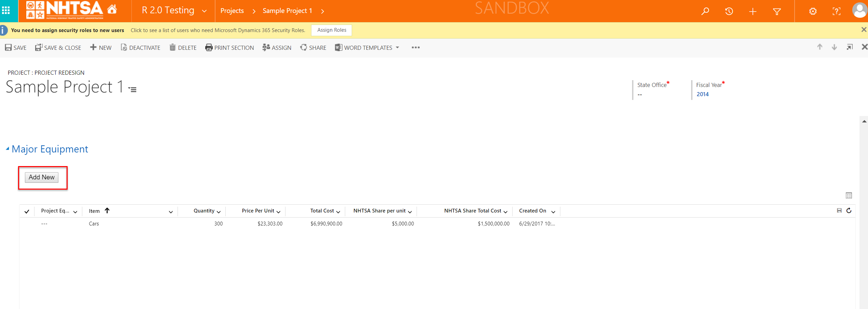This screenshot has width=868, height=309.
Task: Click the $5,000.00 share per unit cell
Action: click(403, 224)
